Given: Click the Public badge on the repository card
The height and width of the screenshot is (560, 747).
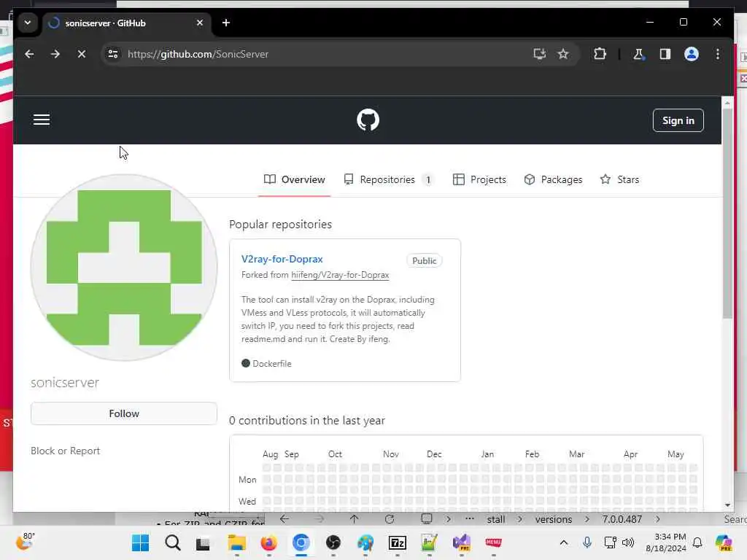Looking at the screenshot, I should pyautogui.click(x=424, y=260).
